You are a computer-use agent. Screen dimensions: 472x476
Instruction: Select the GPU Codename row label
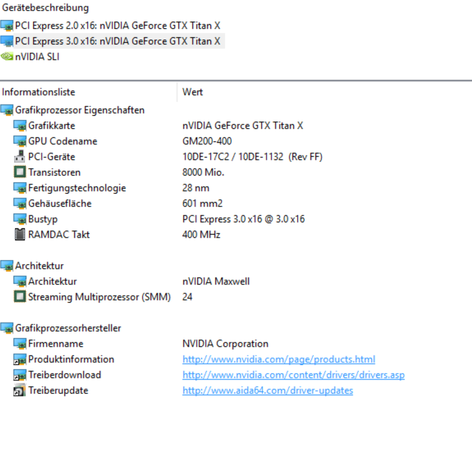63,141
